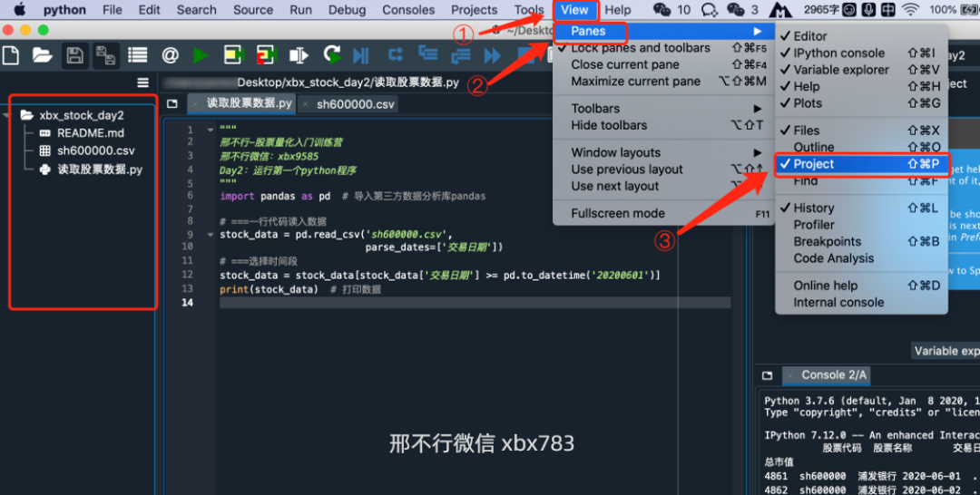Save the current file with floppy icon
Screen dimensions: 980x495
tap(74, 55)
